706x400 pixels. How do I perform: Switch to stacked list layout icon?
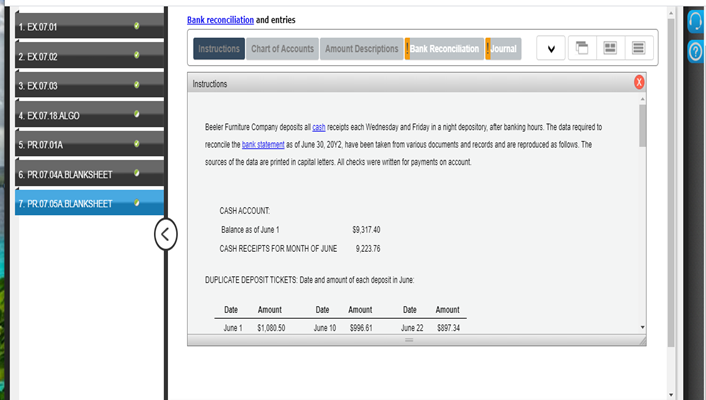(x=638, y=48)
